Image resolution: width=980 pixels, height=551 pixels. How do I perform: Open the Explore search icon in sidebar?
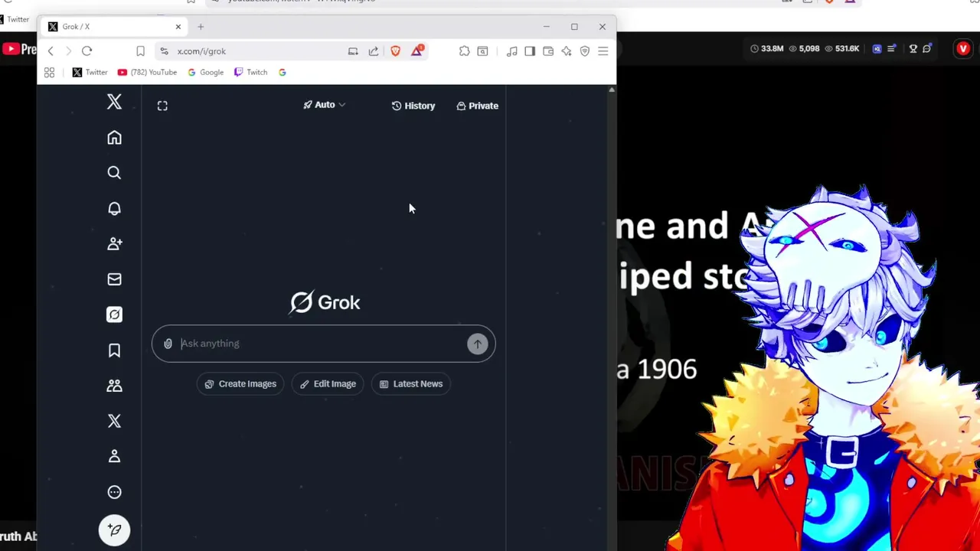point(114,173)
